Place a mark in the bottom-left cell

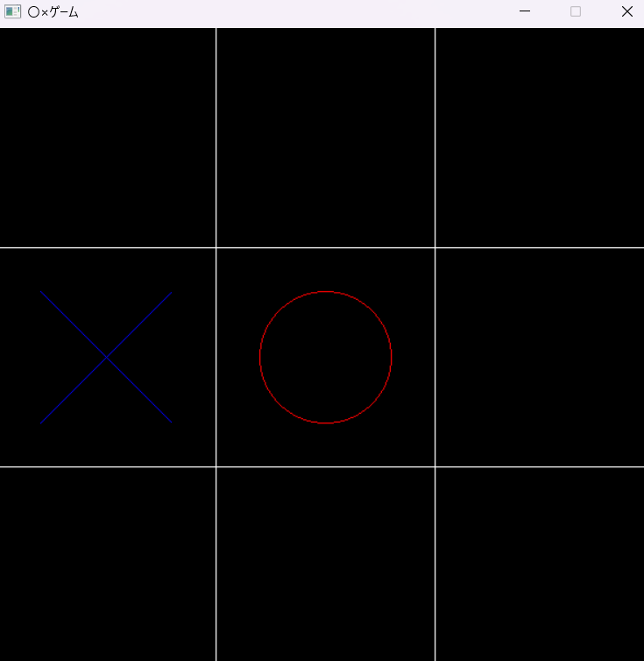[x=107, y=564]
